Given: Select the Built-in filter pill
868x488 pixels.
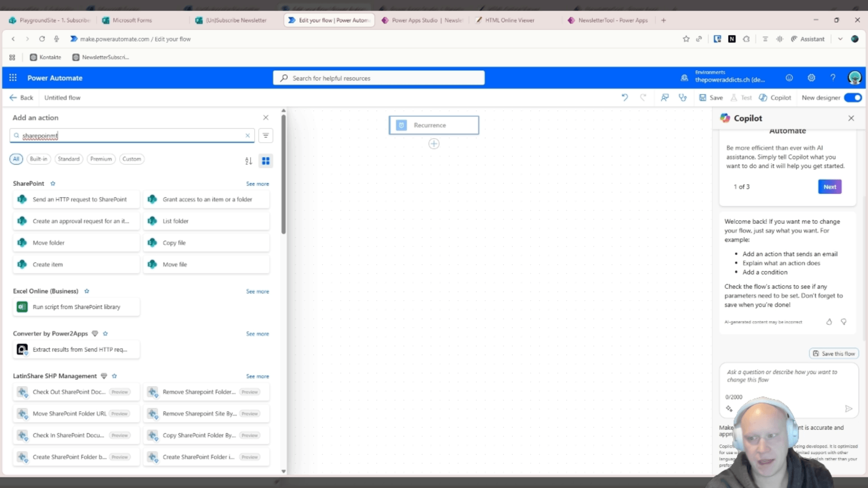Looking at the screenshot, I should pos(38,159).
